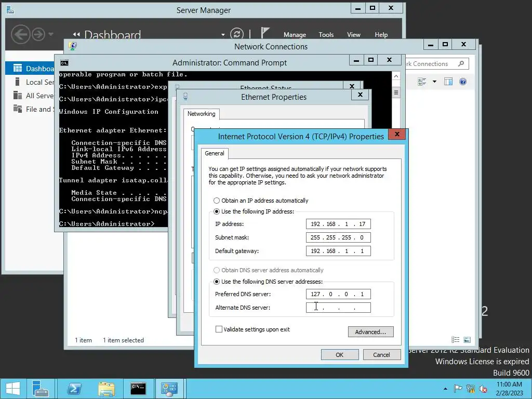The width and height of the screenshot is (532, 399).
Task: Click the network tray icon
Action: tap(471, 389)
